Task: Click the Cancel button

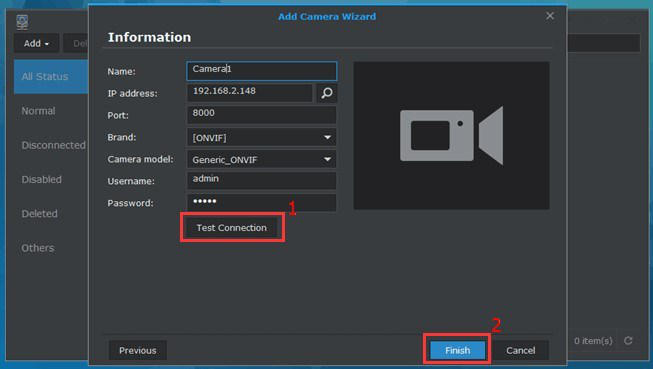Action: pyautogui.click(x=521, y=350)
